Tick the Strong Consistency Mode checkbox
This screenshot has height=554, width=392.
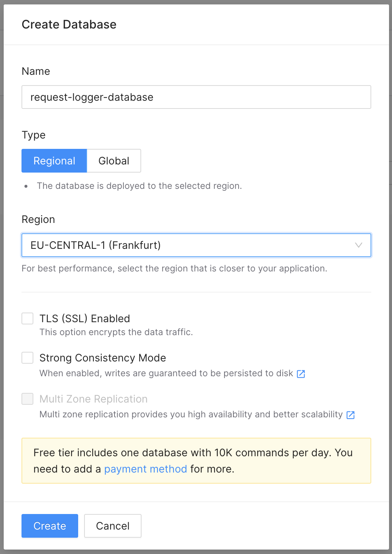pyautogui.click(x=27, y=358)
